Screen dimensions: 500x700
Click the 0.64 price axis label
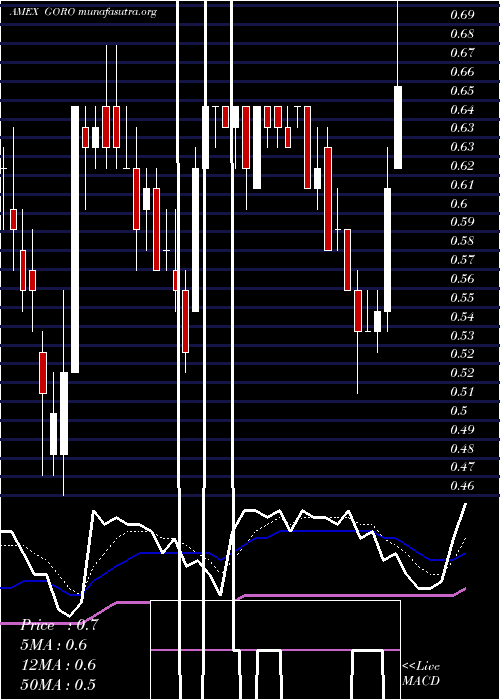tap(462, 109)
